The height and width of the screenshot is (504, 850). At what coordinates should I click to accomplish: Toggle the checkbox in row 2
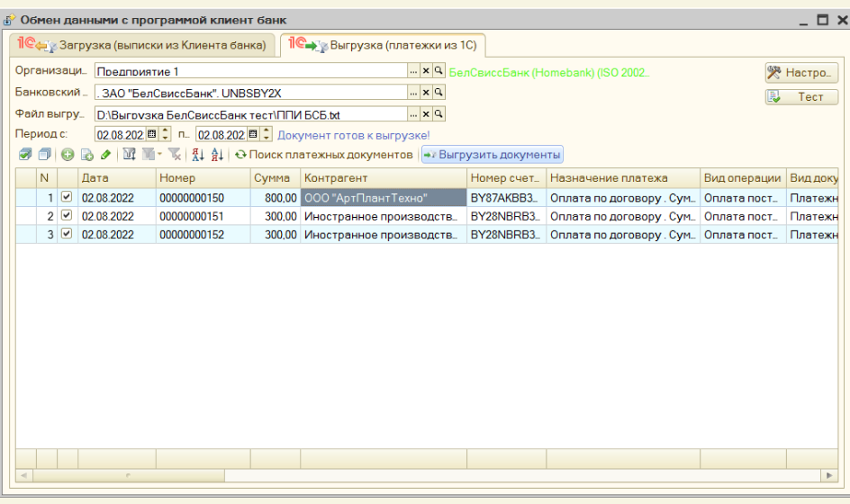[66, 216]
